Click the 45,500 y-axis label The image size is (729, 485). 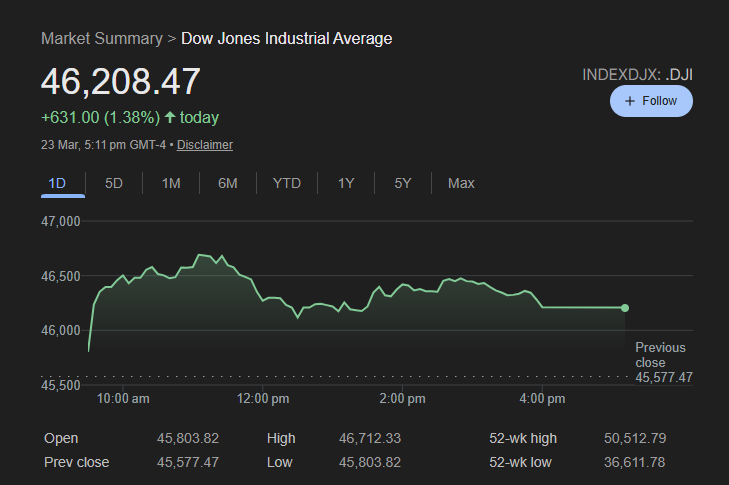click(x=60, y=385)
